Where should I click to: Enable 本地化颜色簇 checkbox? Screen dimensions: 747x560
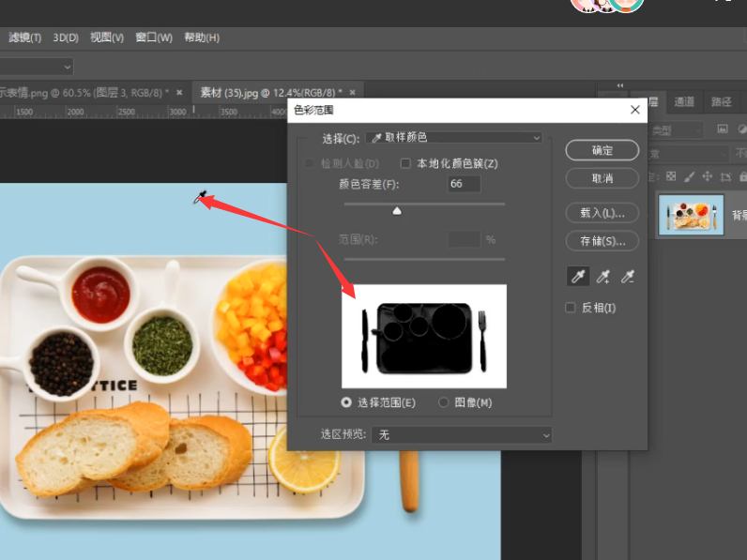click(x=405, y=163)
